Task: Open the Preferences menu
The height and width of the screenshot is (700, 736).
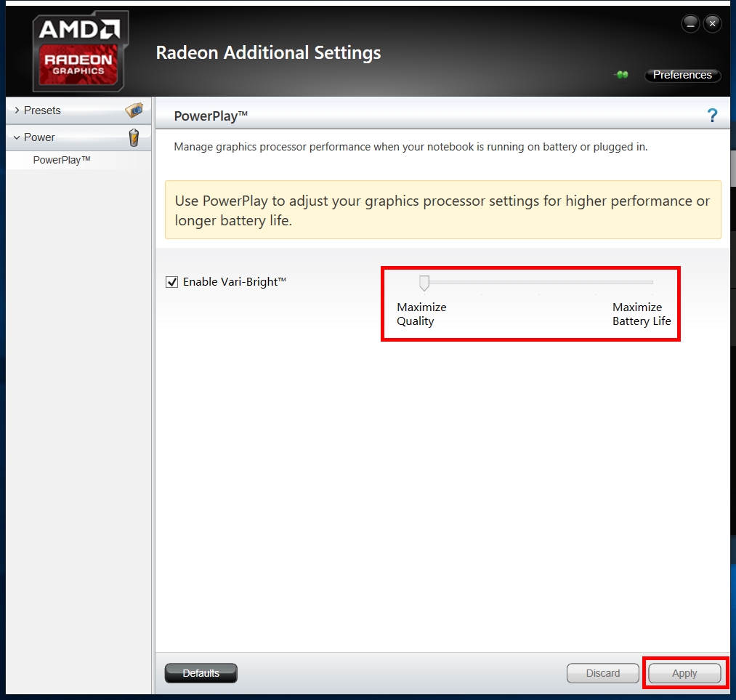Action: [x=682, y=75]
